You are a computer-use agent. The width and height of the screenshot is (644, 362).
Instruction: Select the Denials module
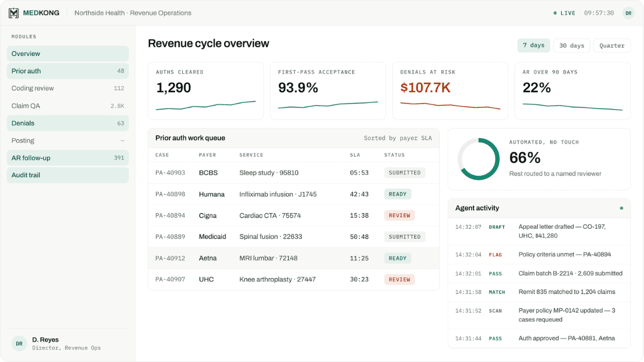point(68,123)
